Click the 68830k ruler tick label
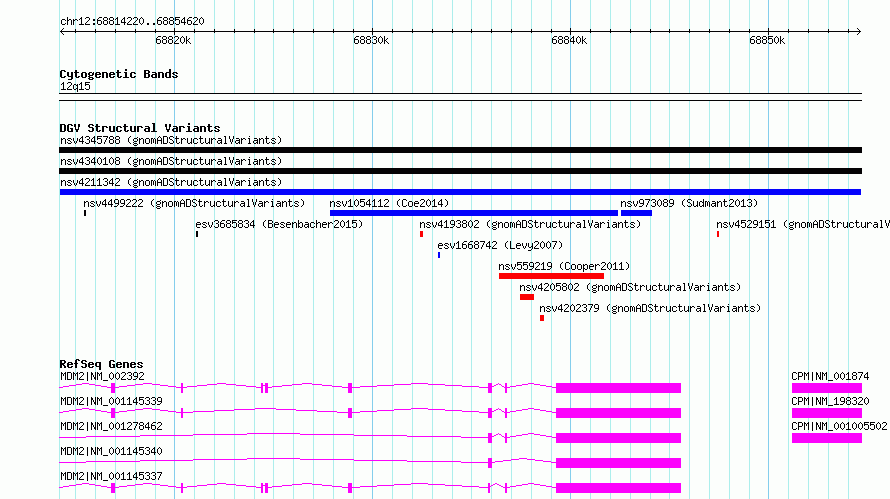The height and width of the screenshot is (499, 890). (x=371, y=41)
